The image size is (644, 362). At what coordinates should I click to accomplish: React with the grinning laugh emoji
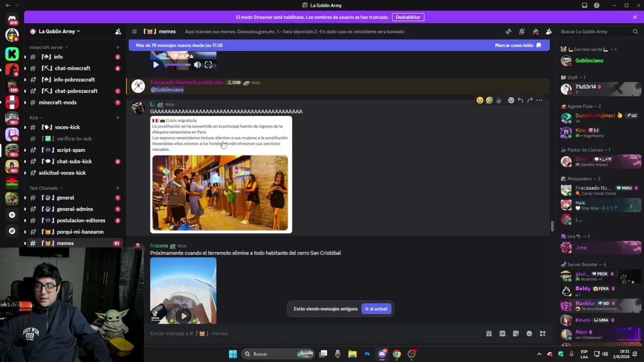pyautogui.click(x=480, y=101)
